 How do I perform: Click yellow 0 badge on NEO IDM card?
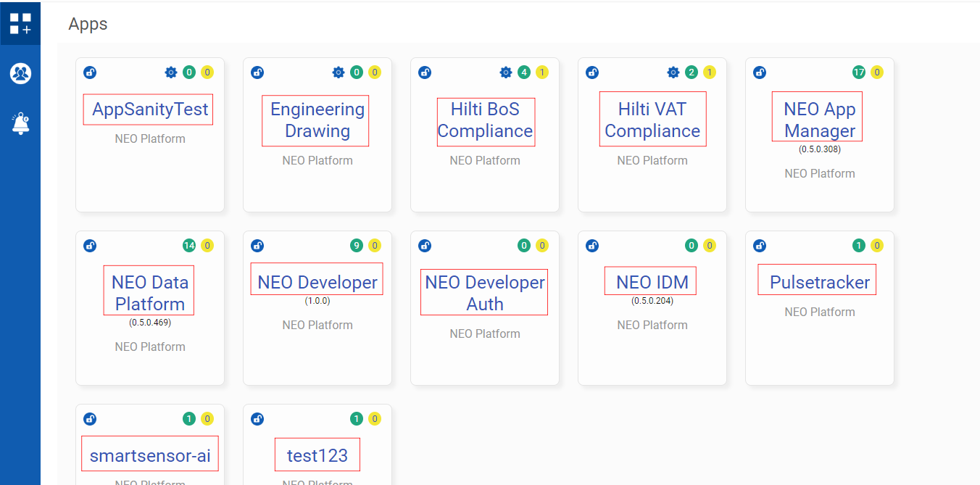(710, 246)
